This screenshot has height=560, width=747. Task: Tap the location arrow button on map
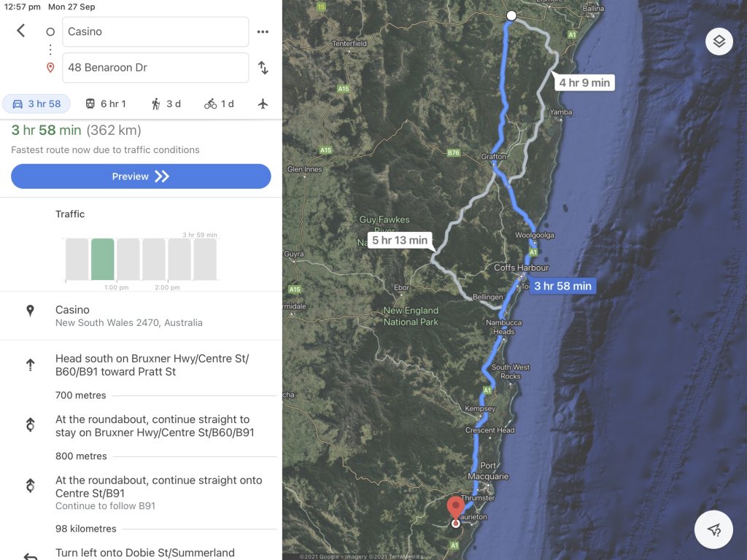[x=713, y=529]
